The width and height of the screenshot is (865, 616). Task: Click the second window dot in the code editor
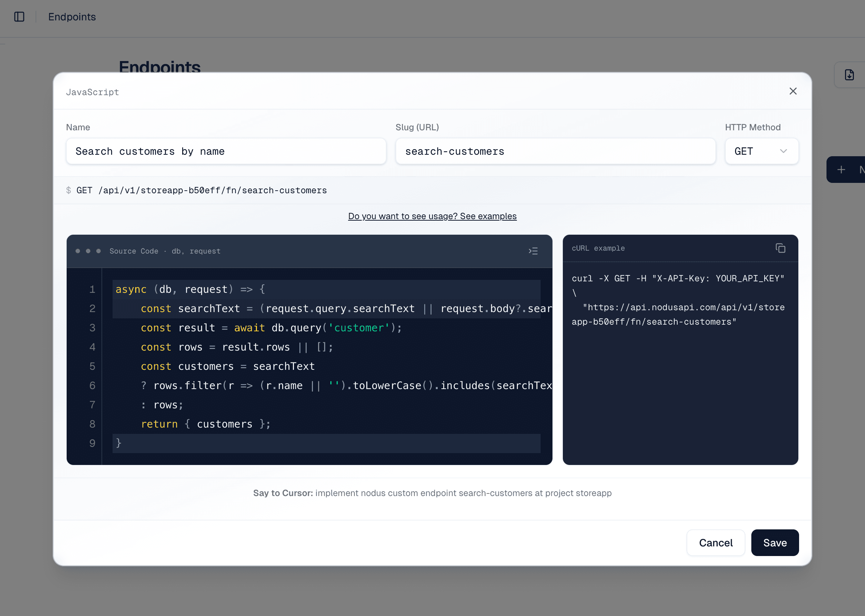(x=88, y=251)
